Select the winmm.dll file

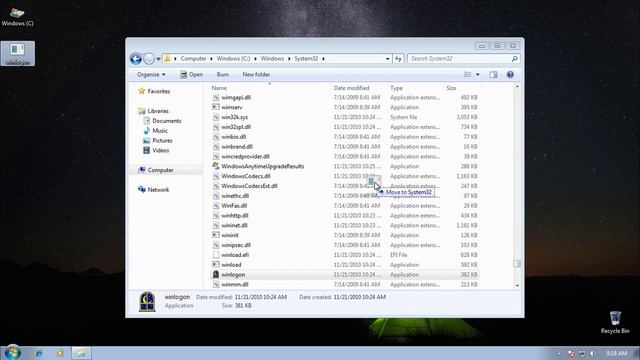coord(234,284)
